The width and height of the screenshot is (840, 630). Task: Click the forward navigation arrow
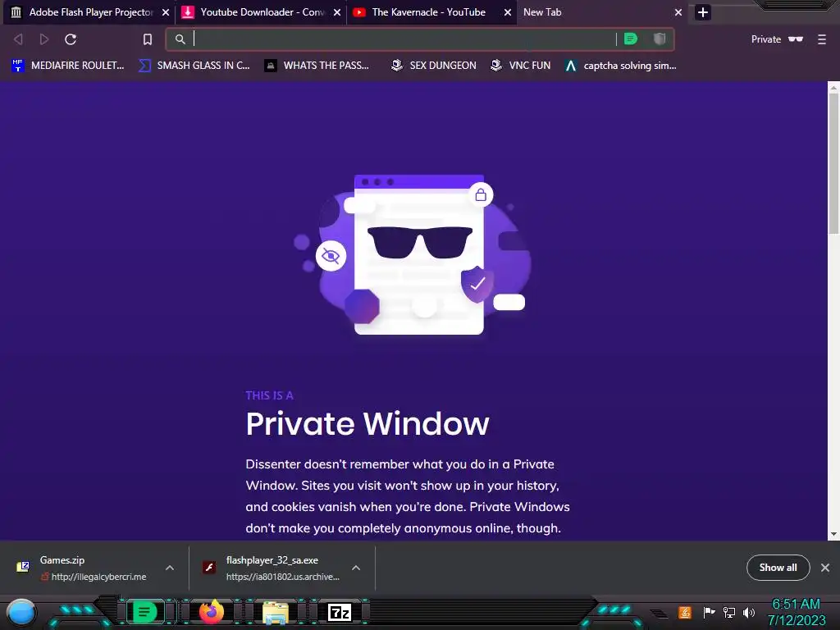44,39
